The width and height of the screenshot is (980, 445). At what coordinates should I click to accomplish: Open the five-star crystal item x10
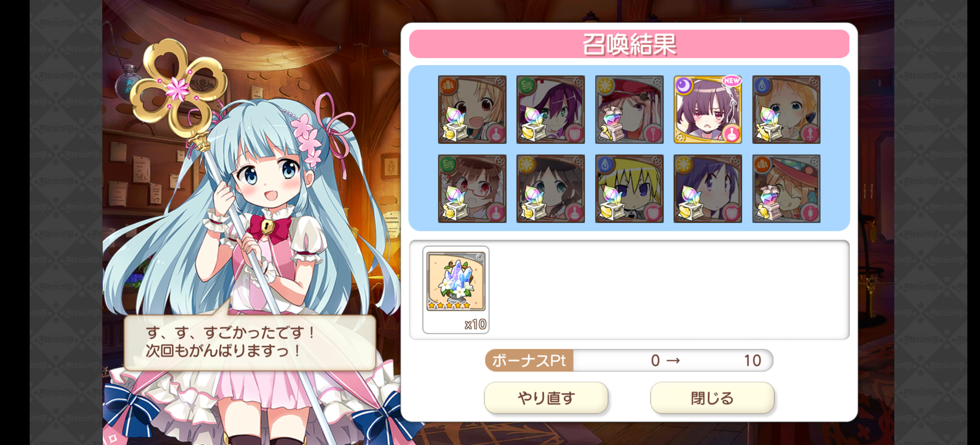point(456,290)
